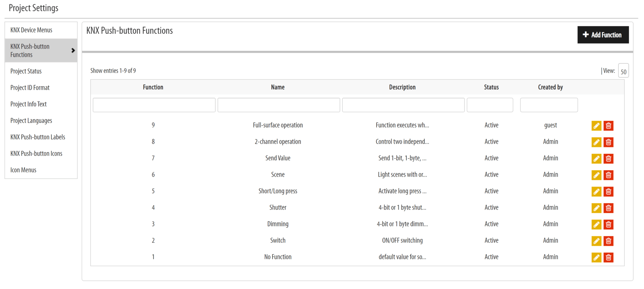Delete the No Function entry

pos(608,257)
